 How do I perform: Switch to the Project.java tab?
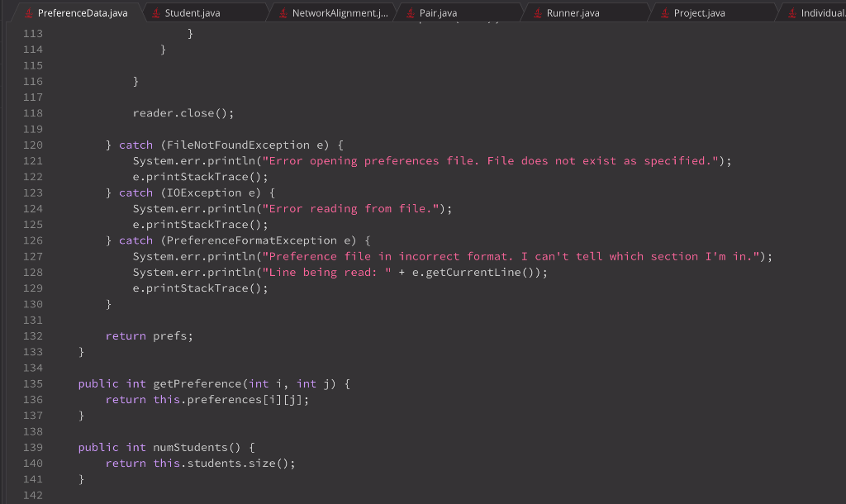715,12
